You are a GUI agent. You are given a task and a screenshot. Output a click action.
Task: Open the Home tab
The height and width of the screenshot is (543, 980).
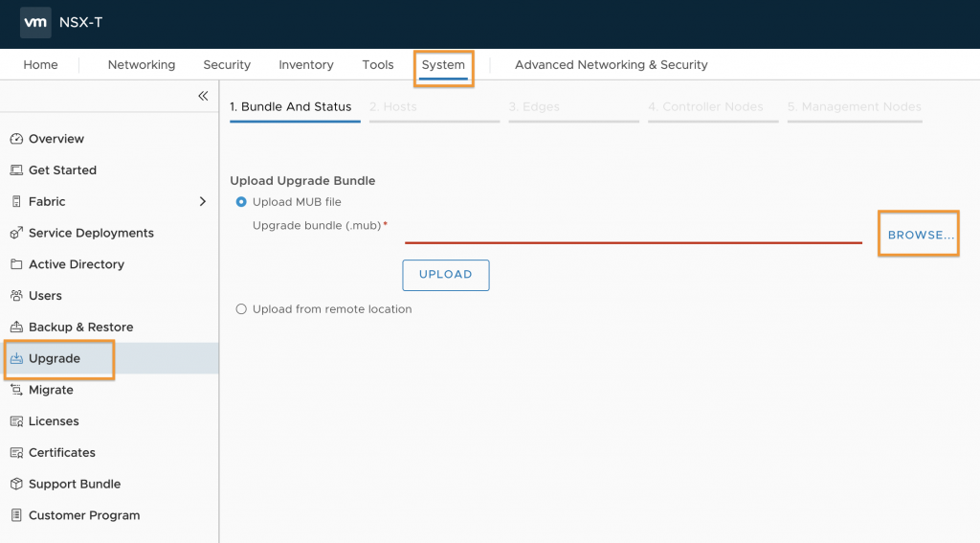pyautogui.click(x=40, y=64)
